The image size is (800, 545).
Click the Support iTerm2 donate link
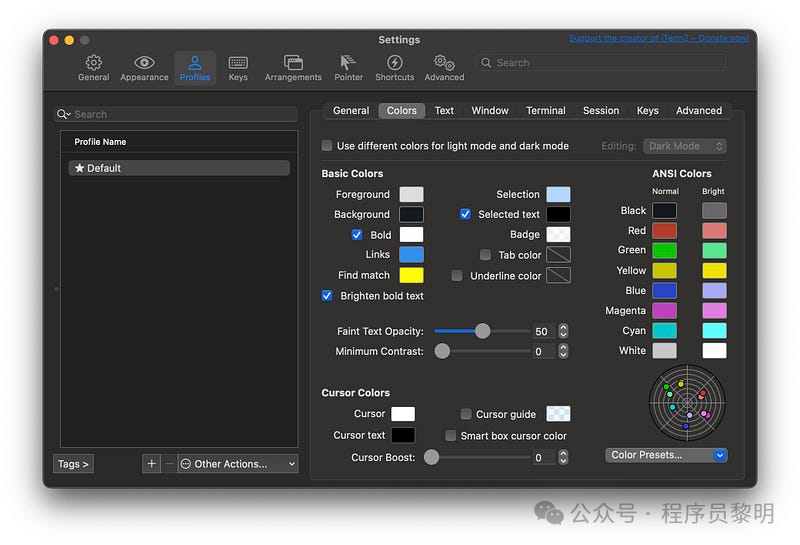coord(659,38)
